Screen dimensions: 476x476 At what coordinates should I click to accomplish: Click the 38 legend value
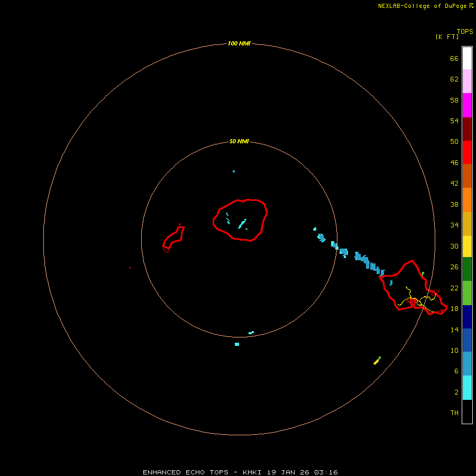click(x=454, y=205)
